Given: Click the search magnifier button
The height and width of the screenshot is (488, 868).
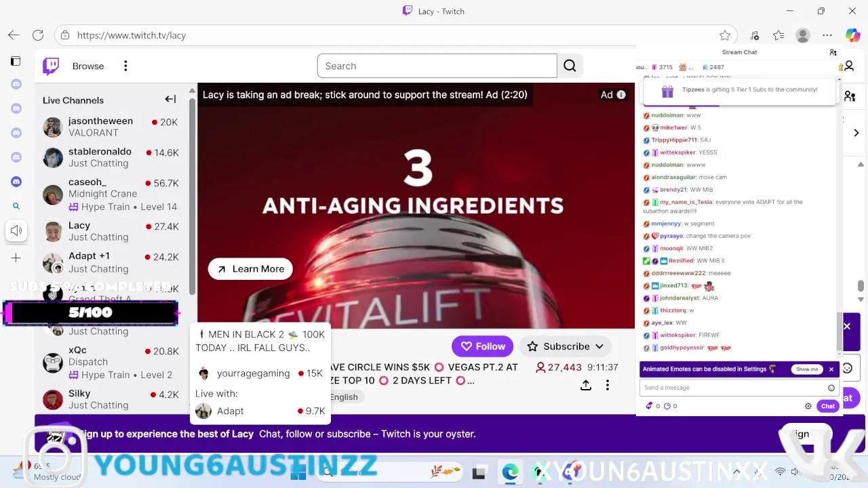Looking at the screenshot, I should point(570,66).
